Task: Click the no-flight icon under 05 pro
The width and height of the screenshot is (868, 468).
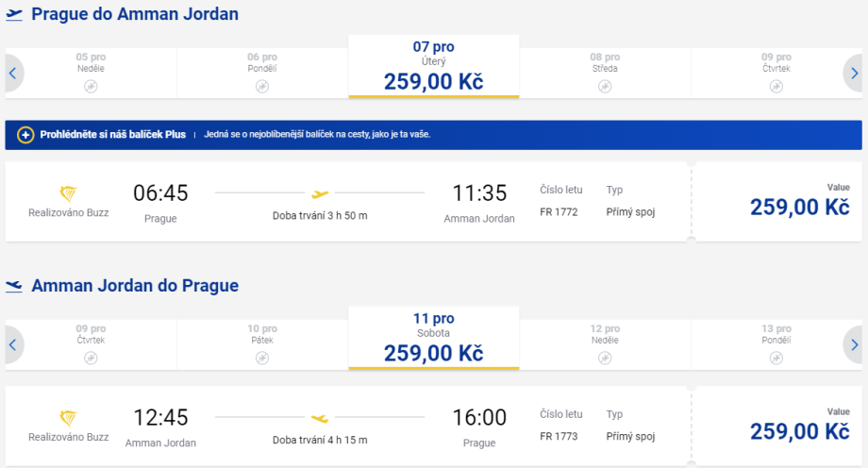Action: coord(91,87)
